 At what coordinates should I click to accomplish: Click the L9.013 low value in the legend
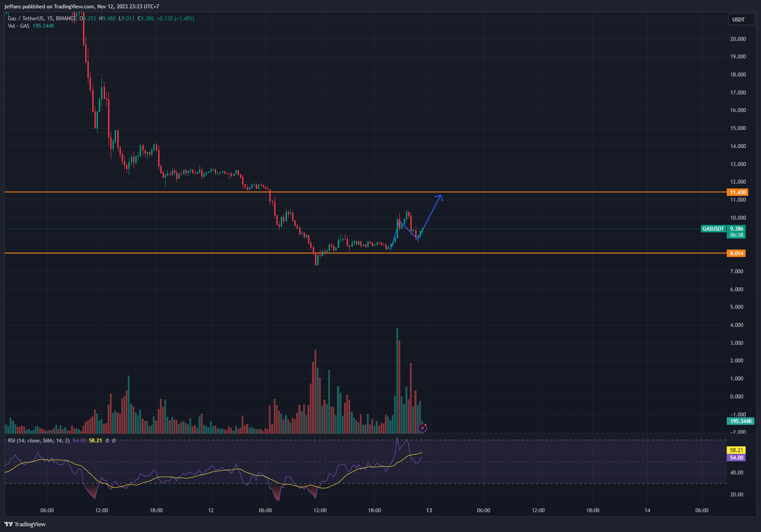(127, 18)
